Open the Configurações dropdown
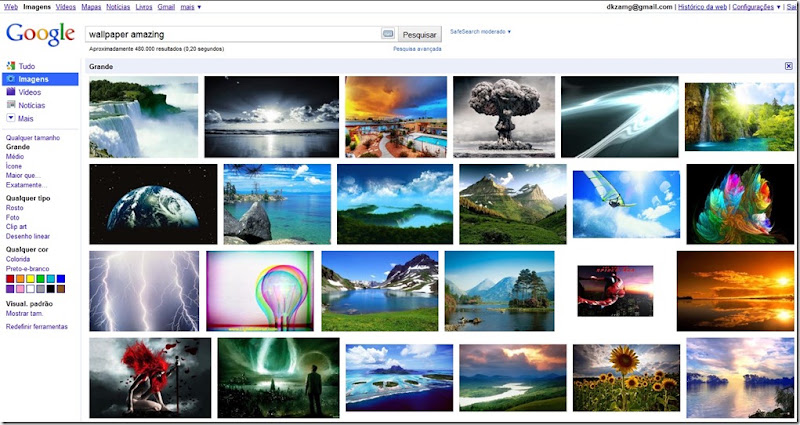The width and height of the screenshot is (800, 425). [x=756, y=7]
